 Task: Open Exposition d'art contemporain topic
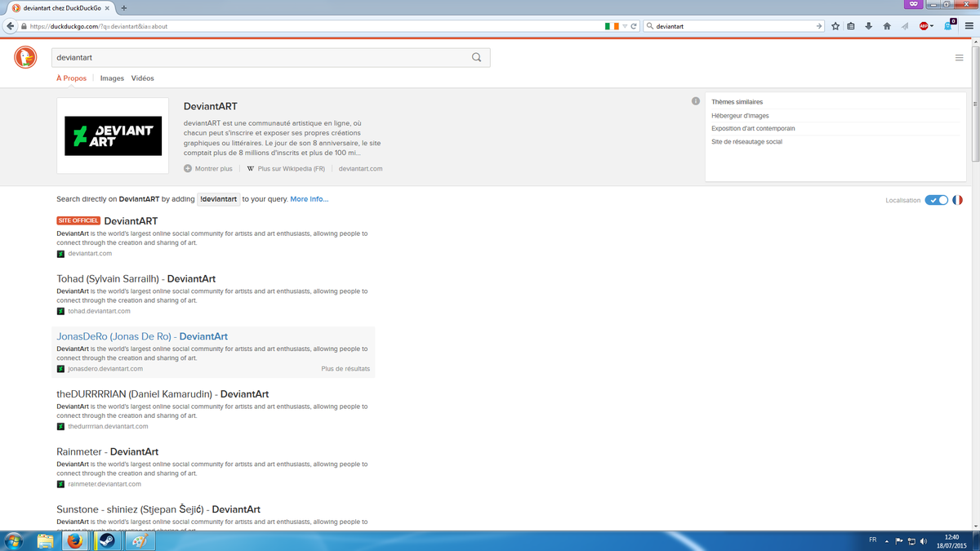[753, 129]
